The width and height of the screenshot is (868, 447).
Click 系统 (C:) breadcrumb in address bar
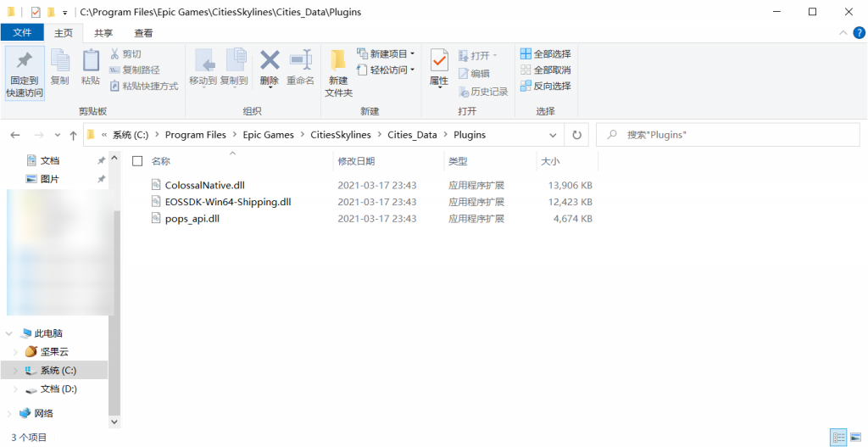pyautogui.click(x=131, y=135)
